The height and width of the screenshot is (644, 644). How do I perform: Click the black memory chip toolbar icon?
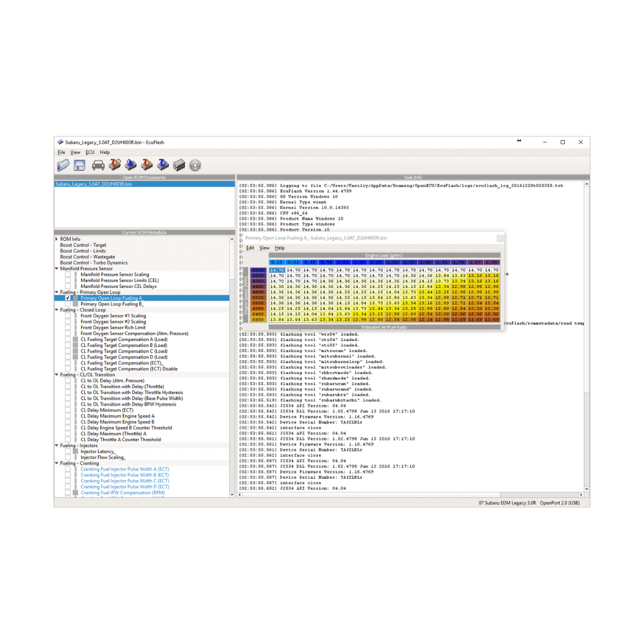tap(178, 165)
